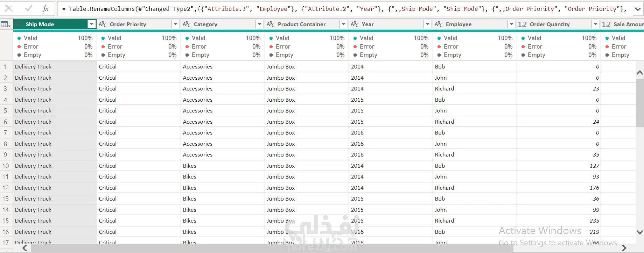
Task: Open the table options icon in corner
Action: tap(6, 24)
